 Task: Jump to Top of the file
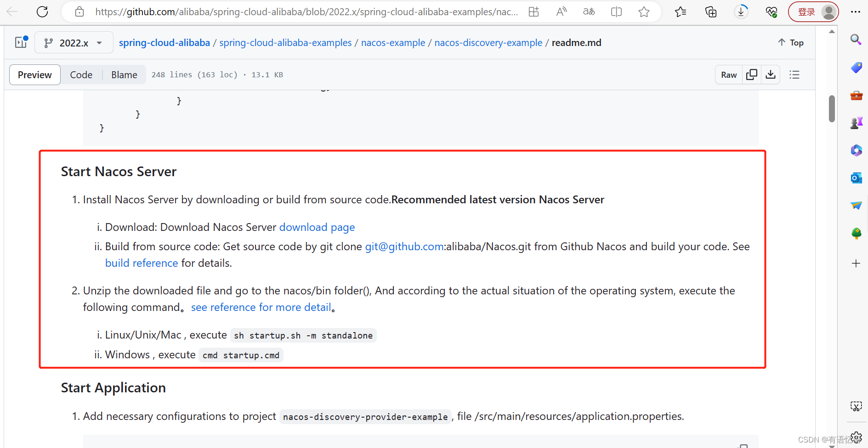[x=791, y=43]
